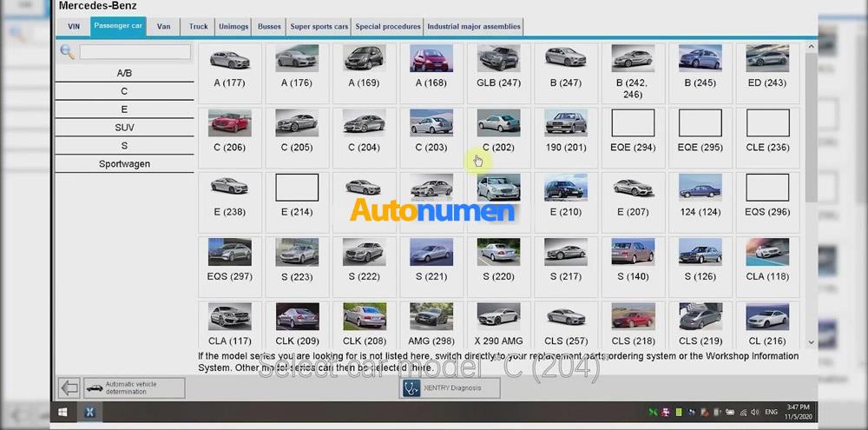The width and height of the screenshot is (868, 430).
Task: Open the GLB (247) model series
Action: (498, 73)
